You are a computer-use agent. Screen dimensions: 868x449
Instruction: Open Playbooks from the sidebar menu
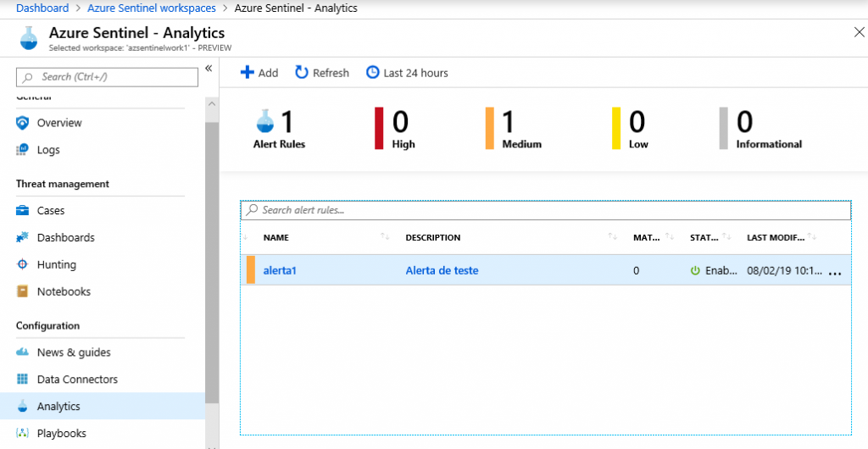(x=61, y=434)
